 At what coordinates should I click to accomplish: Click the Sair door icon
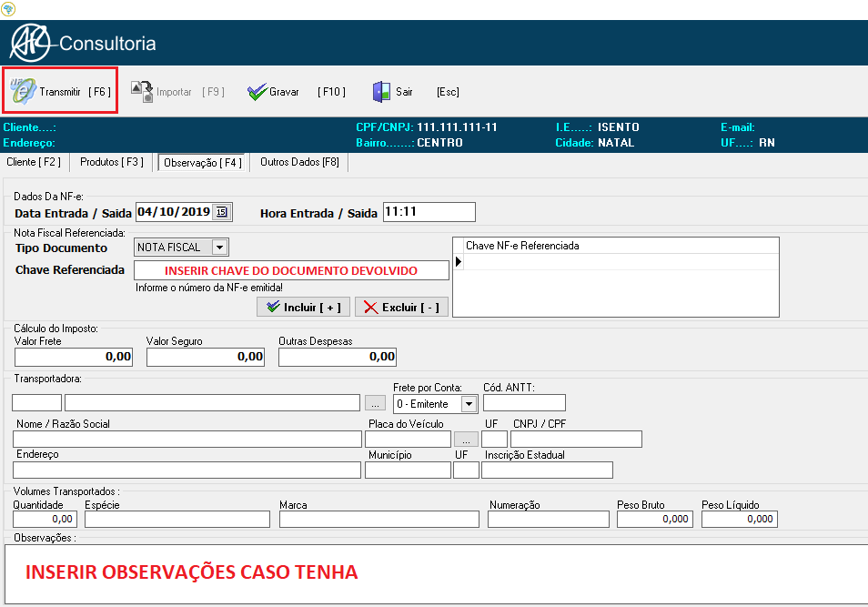click(381, 92)
